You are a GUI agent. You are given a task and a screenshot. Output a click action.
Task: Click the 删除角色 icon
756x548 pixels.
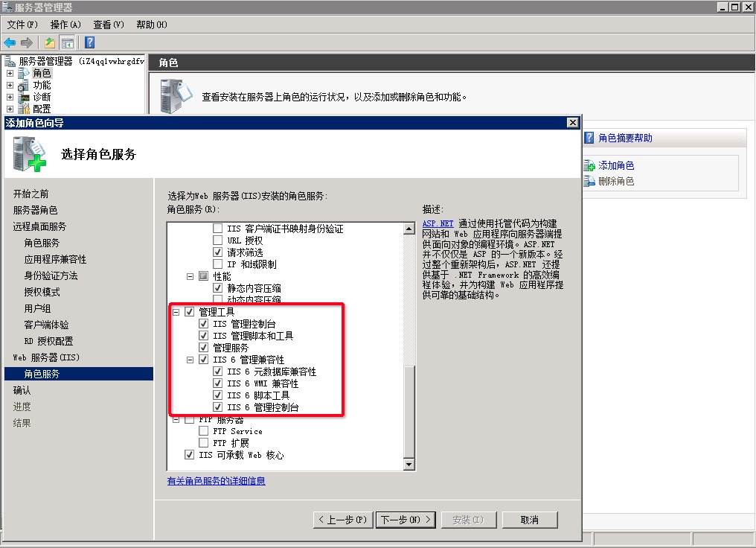click(589, 182)
